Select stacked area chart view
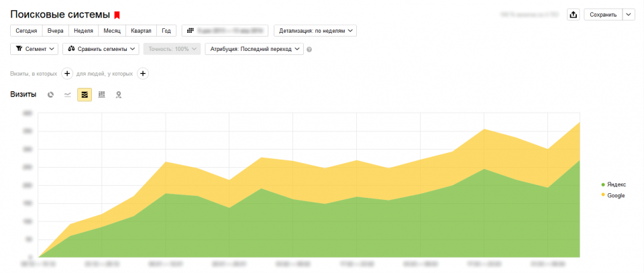 pos(85,95)
